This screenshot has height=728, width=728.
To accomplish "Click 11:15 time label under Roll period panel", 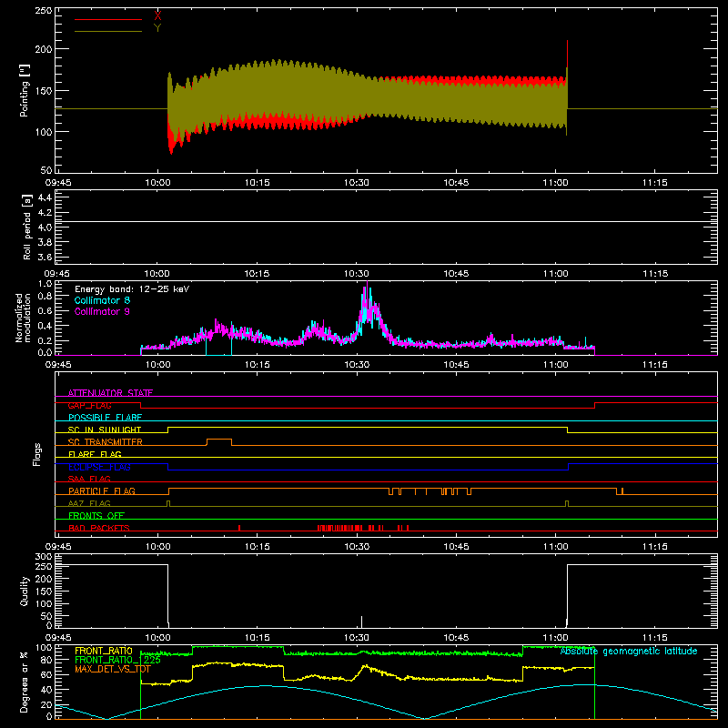I will tap(655, 274).
